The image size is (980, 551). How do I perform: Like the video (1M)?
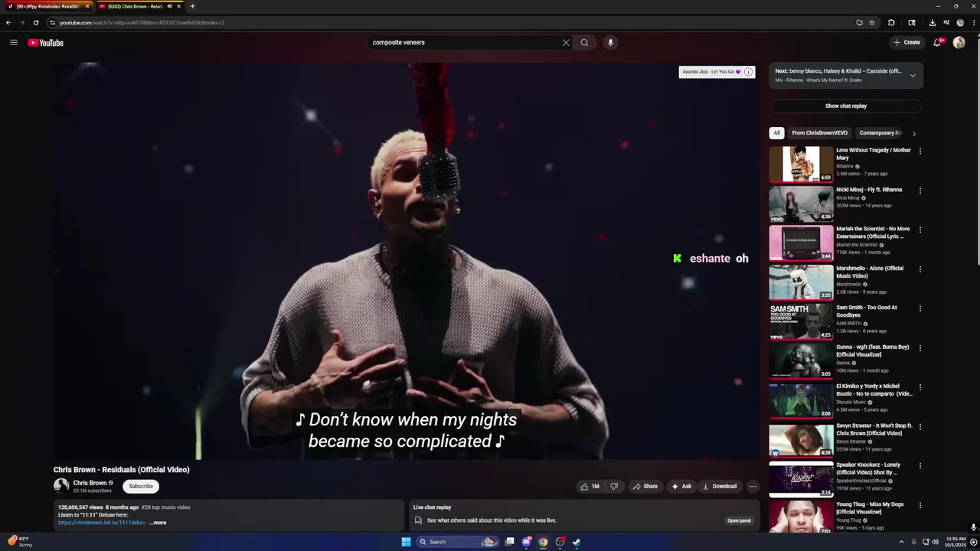tap(590, 486)
